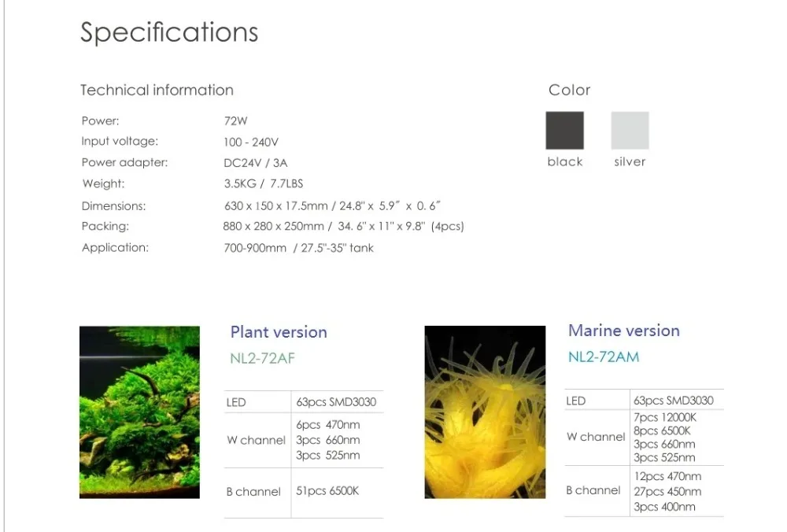The image size is (787, 532).
Task: Select the "NL2-72AF" model number
Action: (263, 358)
